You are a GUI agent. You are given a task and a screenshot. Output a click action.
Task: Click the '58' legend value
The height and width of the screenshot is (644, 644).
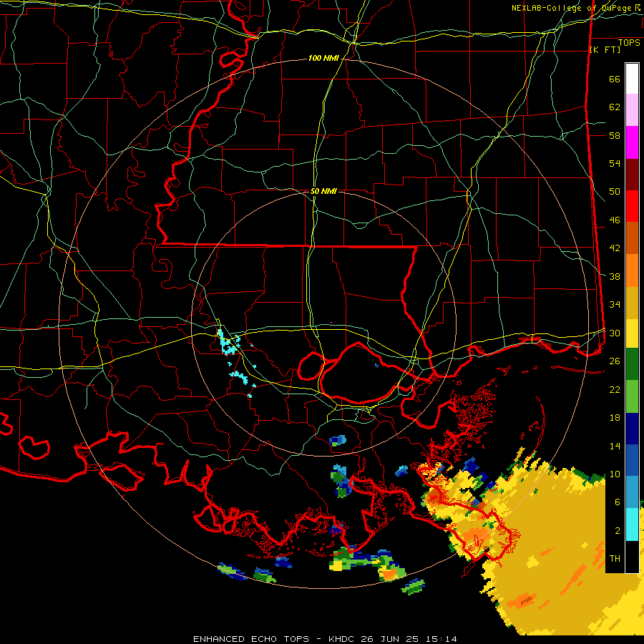615,135
